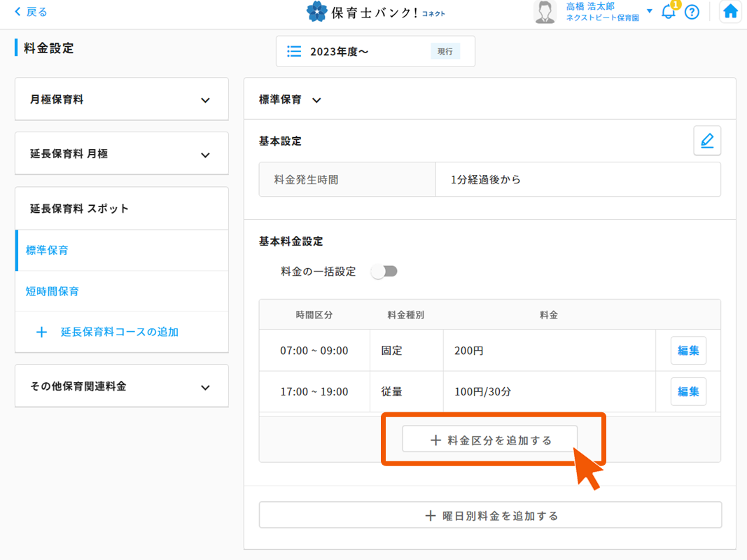Expand the 延長保育料 月極 section

[205, 155]
